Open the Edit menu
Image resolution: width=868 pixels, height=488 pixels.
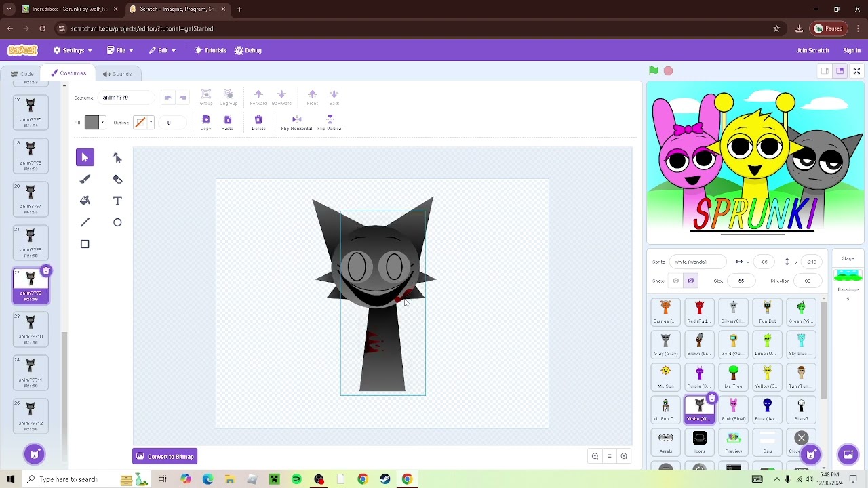(163, 50)
